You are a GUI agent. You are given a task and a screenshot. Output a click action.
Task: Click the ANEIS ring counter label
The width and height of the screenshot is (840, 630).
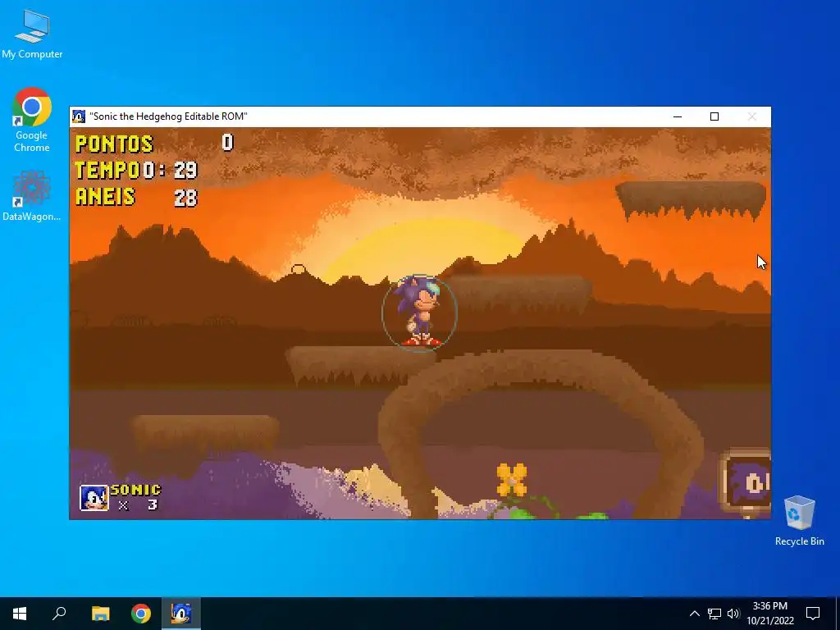(105, 197)
